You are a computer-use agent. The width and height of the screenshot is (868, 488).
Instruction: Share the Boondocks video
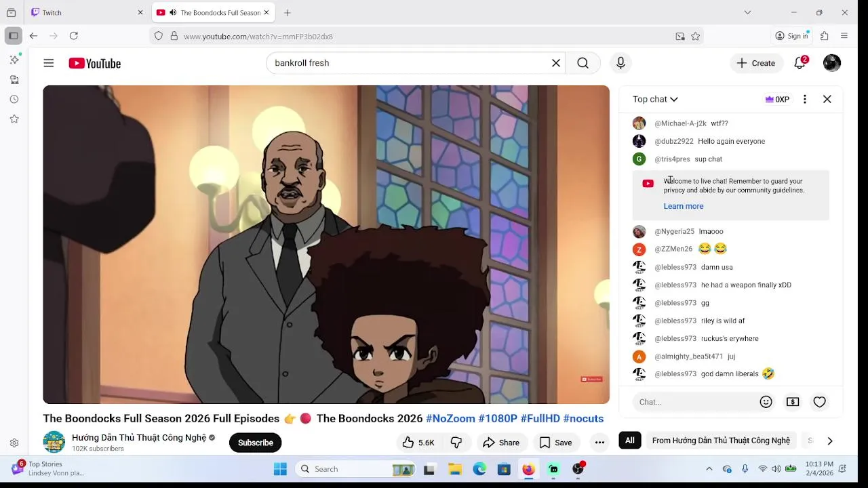[x=501, y=443]
